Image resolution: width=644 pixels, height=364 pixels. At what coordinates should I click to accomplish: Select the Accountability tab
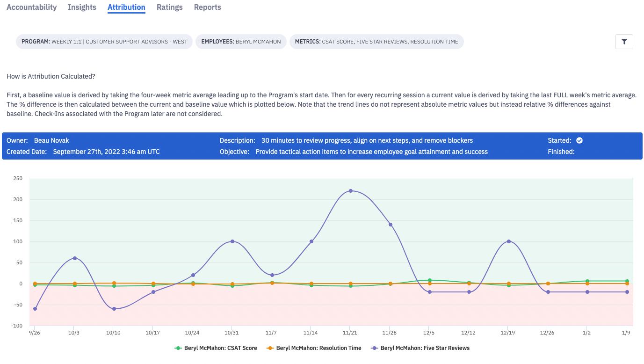(x=31, y=7)
